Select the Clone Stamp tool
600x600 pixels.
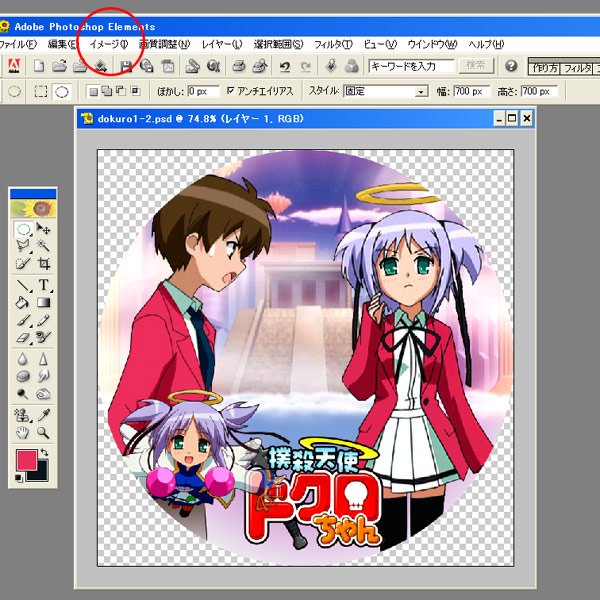click(x=23, y=415)
